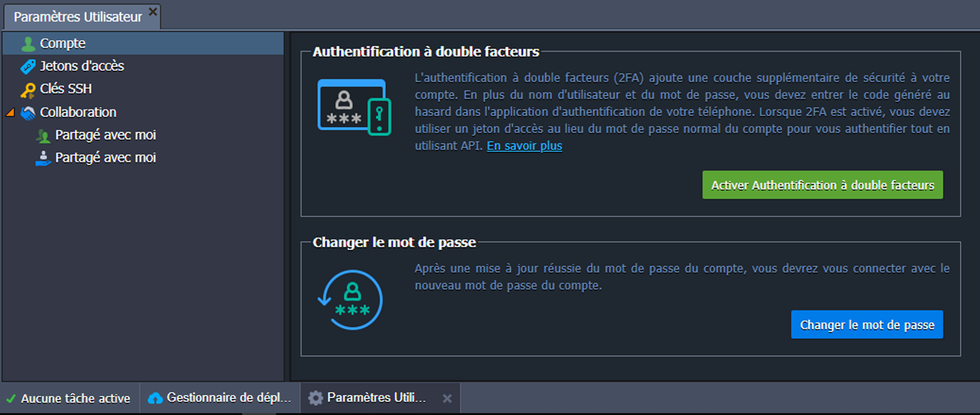Click Activer Authentification à double facteurs button
The image size is (980, 415).
[822, 185]
